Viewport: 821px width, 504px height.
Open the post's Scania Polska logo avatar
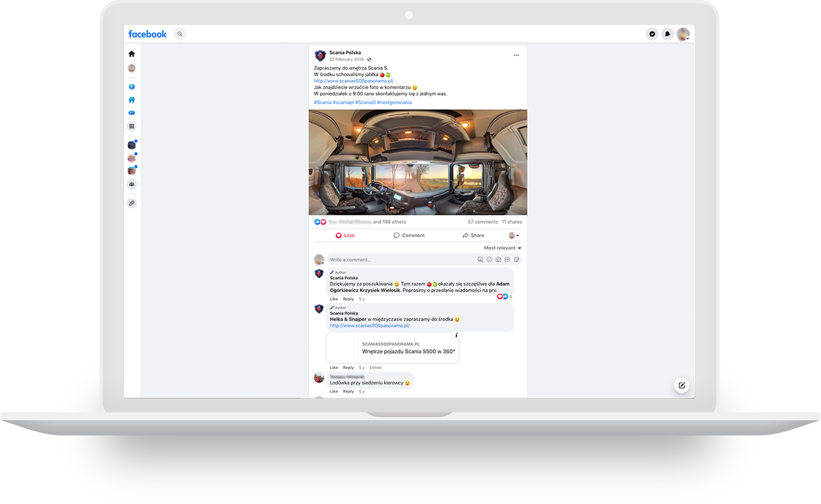tap(320, 56)
